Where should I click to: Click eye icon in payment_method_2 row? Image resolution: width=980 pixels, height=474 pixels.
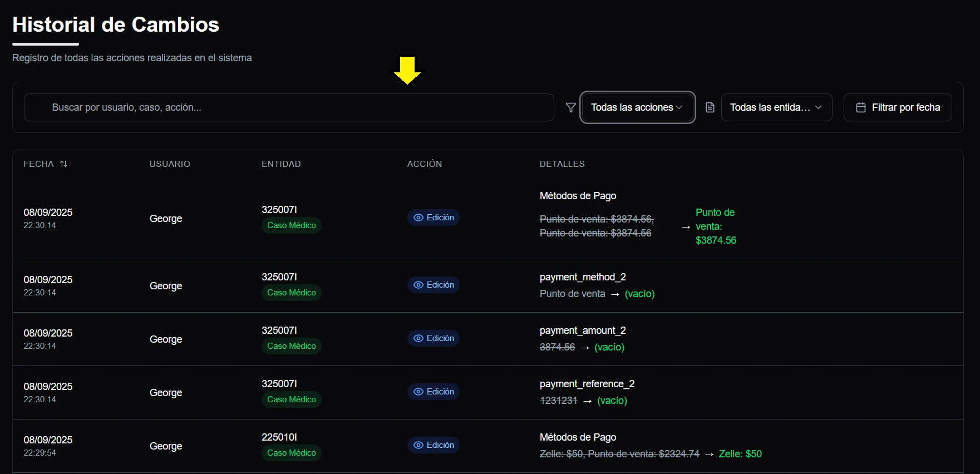pyautogui.click(x=418, y=285)
